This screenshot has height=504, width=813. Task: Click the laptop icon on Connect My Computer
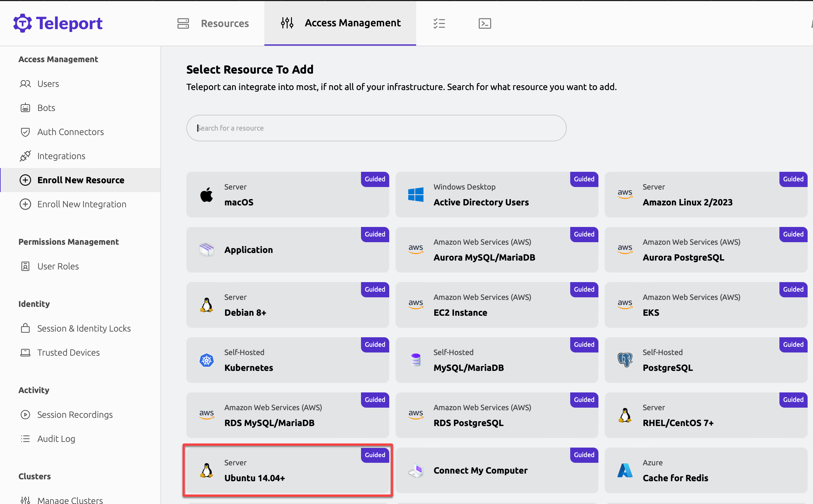tap(416, 470)
